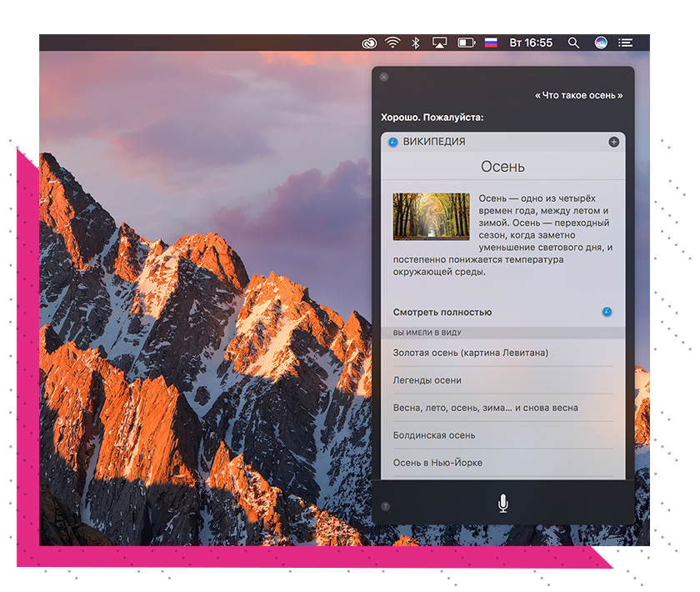Screen dimensions: 700x592
Task: Click the autumn forest thumbnail
Action: coord(431,217)
